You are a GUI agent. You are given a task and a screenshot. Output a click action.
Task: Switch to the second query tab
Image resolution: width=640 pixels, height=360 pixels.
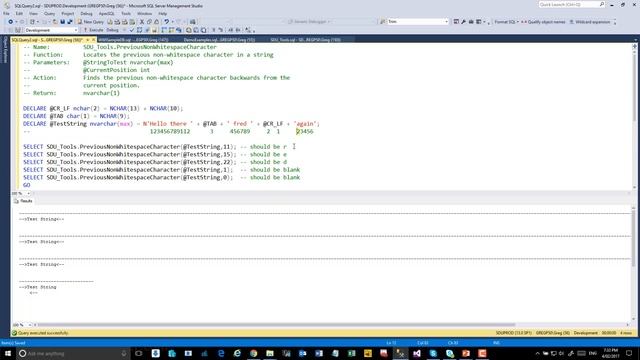(x=133, y=40)
